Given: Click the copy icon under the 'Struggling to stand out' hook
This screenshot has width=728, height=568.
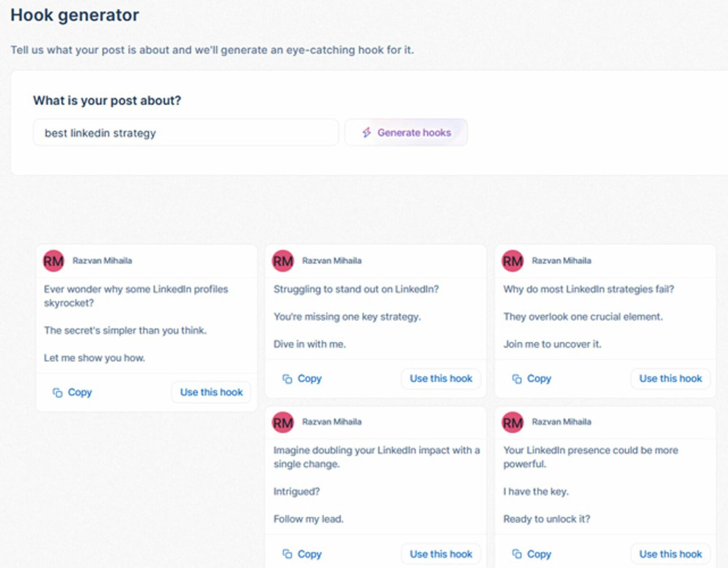Looking at the screenshot, I should coord(287,379).
